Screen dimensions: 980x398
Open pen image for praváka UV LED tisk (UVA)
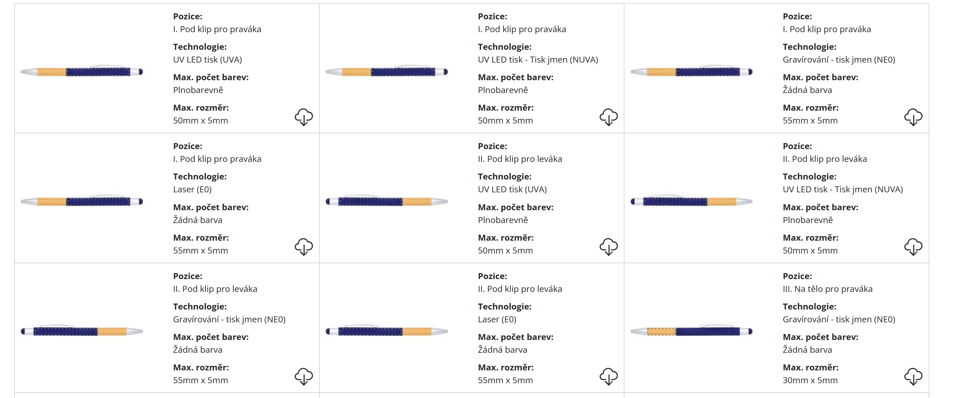pos(82,71)
